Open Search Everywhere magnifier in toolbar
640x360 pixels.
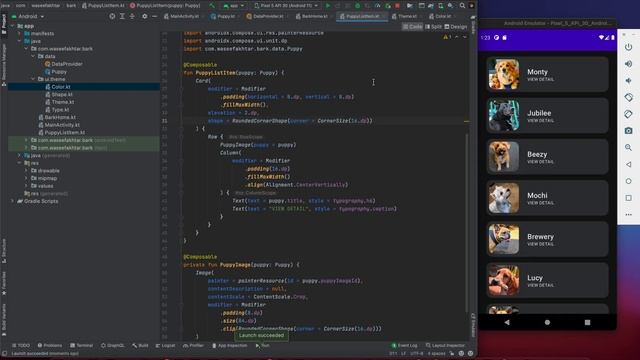click(462, 6)
